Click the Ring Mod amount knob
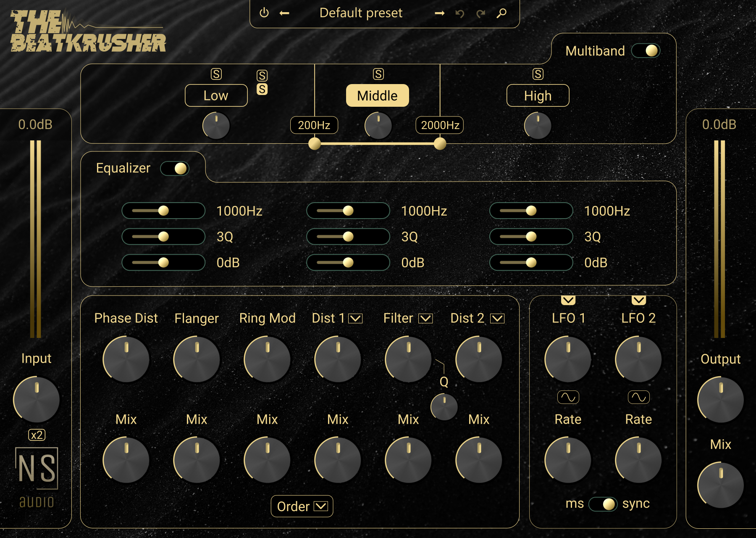756x538 pixels. (268, 359)
